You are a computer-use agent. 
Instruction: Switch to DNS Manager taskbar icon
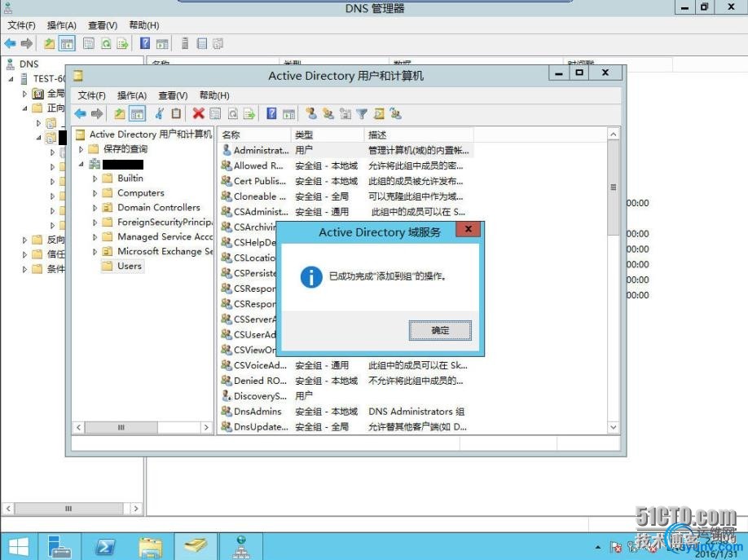[x=241, y=547]
